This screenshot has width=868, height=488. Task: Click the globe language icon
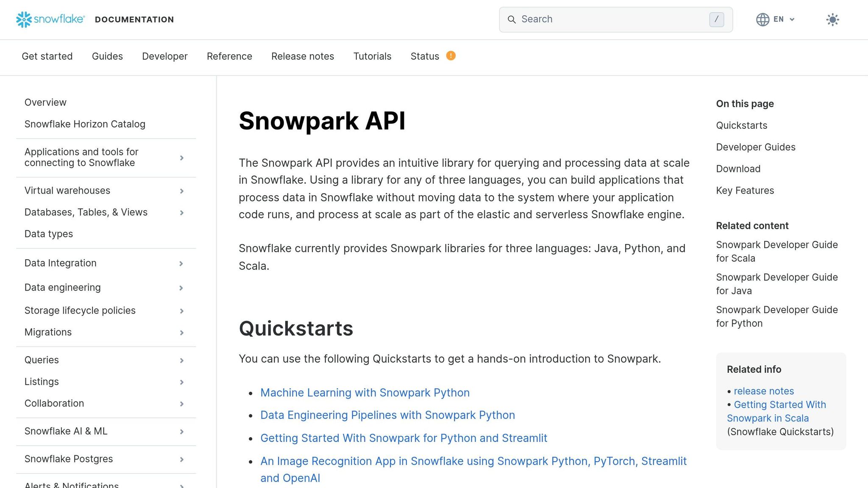coord(762,19)
